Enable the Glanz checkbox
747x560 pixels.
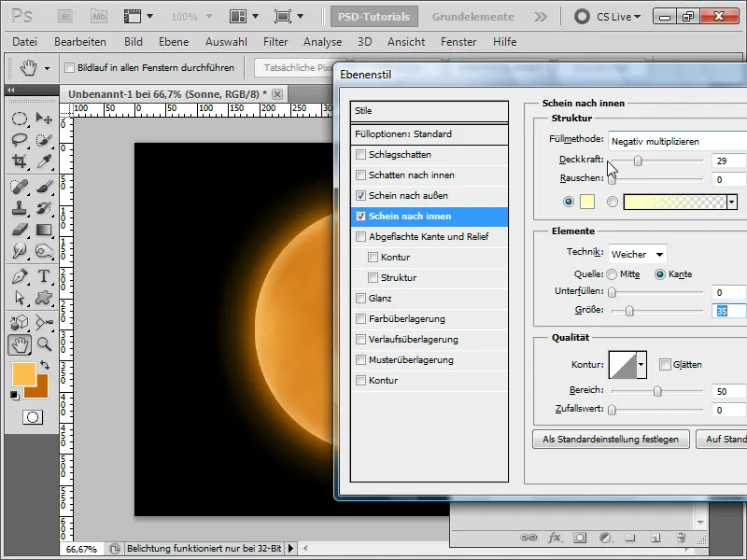[361, 298]
